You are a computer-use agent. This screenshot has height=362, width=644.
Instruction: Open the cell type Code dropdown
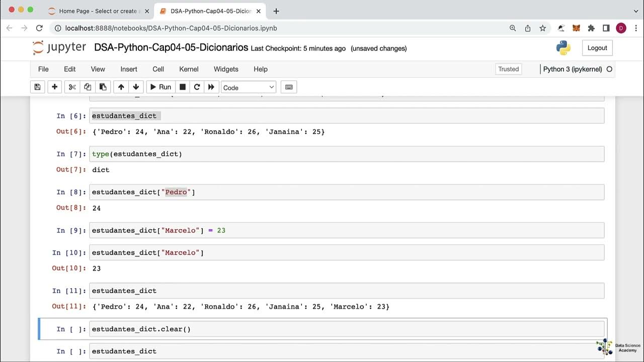click(x=249, y=87)
